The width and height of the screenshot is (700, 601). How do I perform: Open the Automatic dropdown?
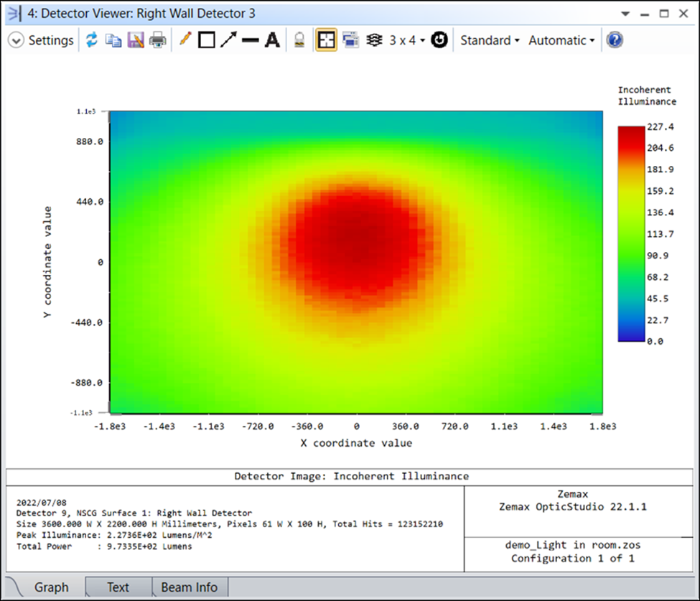561,40
